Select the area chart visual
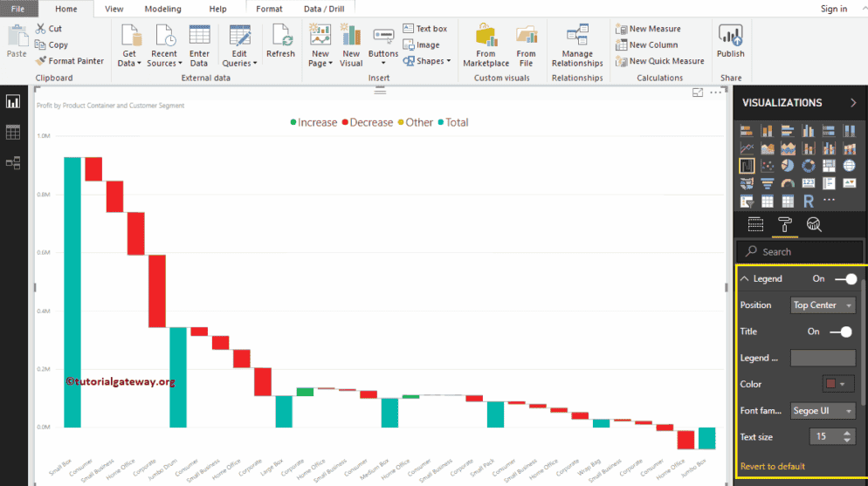 coord(767,148)
